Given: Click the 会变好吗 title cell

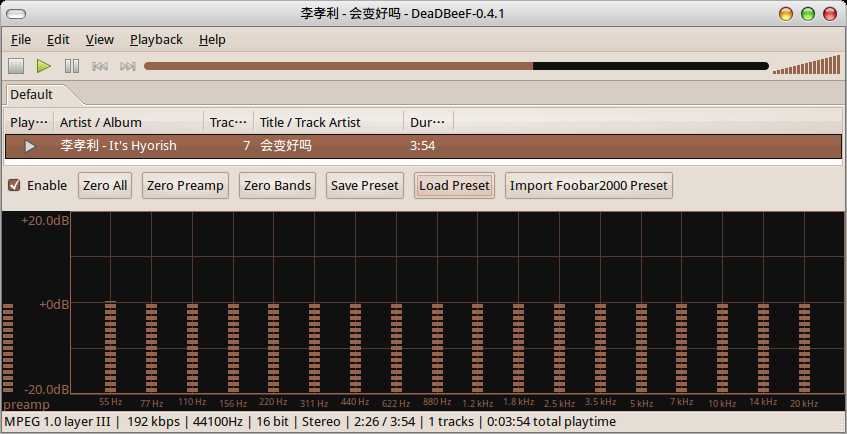Looking at the screenshot, I should [x=286, y=146].
